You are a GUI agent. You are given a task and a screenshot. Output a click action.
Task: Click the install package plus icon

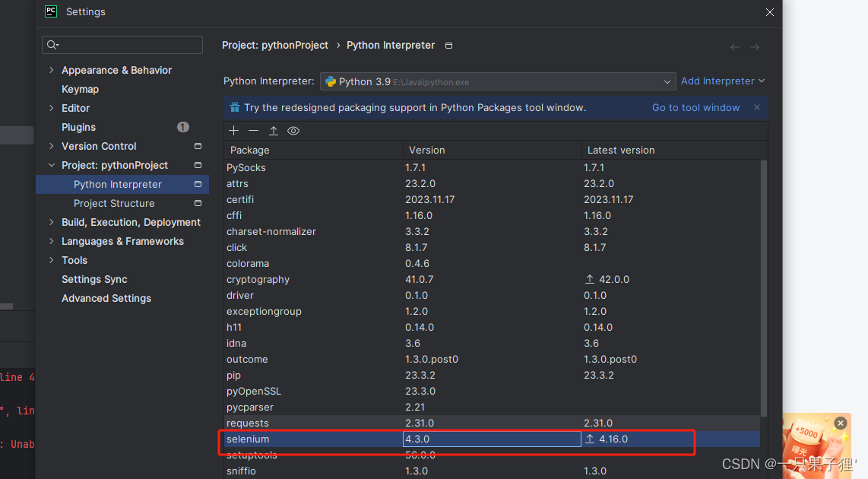[x=233, y=131]
